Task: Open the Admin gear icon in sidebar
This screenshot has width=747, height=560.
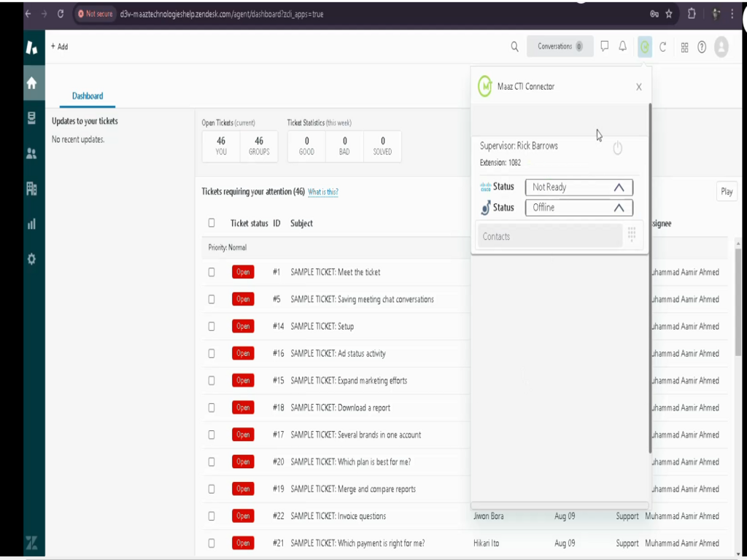Action: 31,259
